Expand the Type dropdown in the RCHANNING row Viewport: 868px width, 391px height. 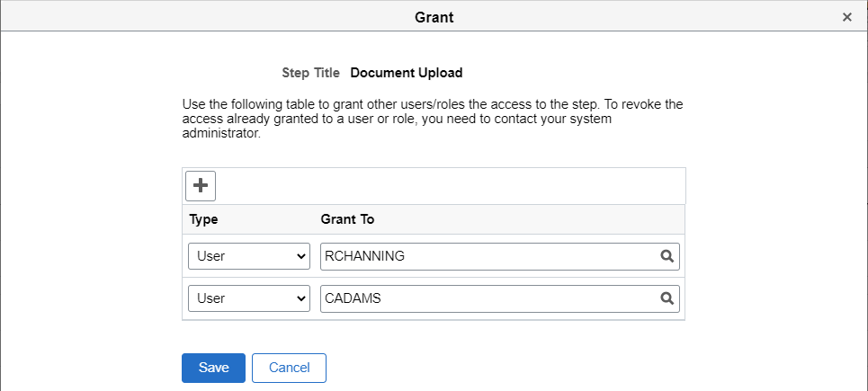coord(248,256)
